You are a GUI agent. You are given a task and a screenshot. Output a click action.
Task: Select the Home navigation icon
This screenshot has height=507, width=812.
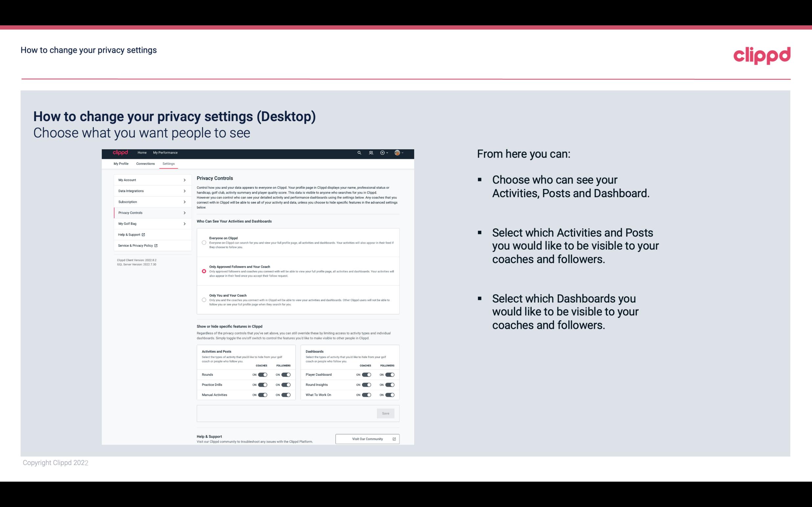click(142, 153)
